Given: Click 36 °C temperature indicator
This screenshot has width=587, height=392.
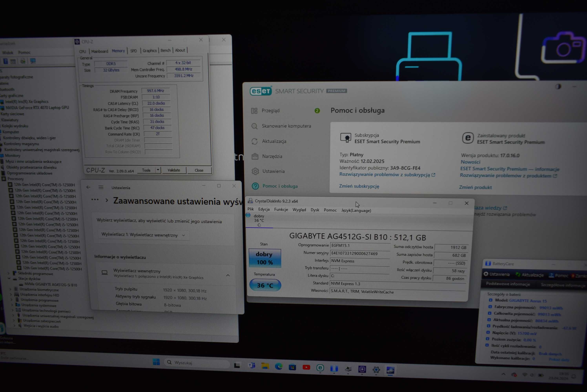Looking at the screenshot, I should point(265,285).
